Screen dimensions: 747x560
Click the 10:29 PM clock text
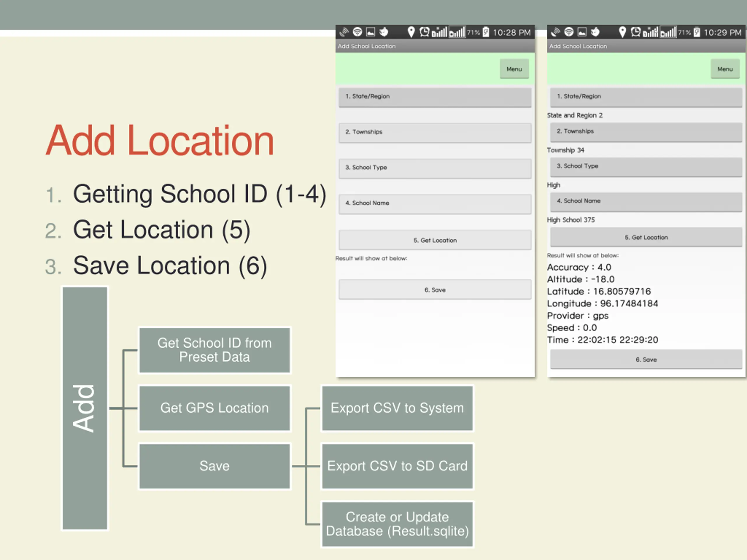[723, 32]
